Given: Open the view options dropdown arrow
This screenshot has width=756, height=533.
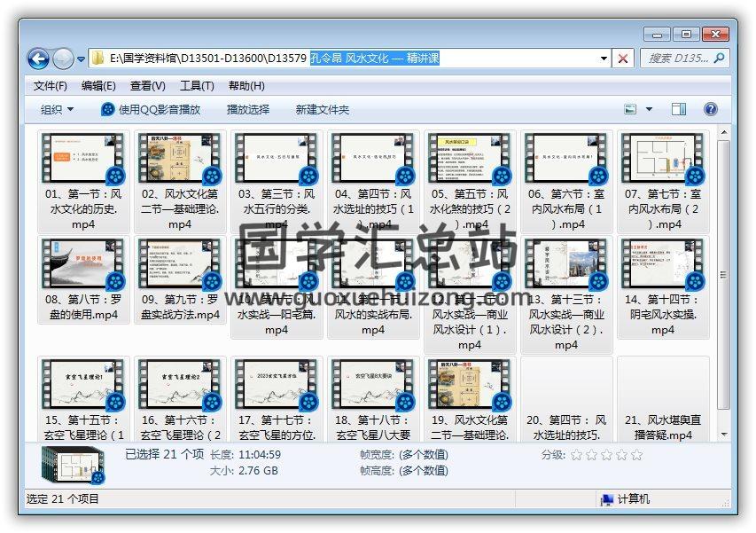Looking at the screenshot, I should tap(649, 109).
